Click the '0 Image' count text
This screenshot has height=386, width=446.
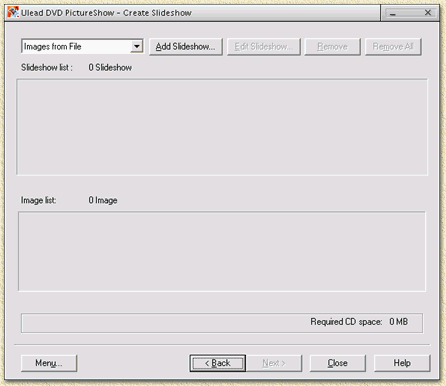pos(103,200)
